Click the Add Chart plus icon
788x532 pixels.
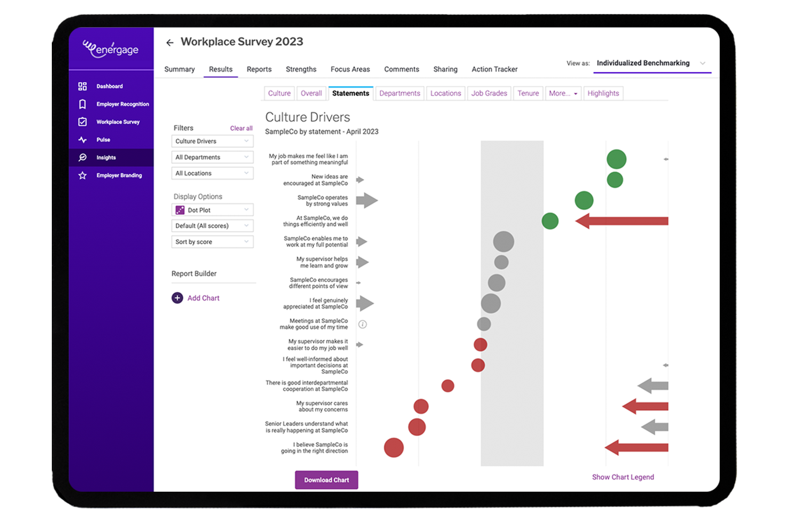point(177,298)
